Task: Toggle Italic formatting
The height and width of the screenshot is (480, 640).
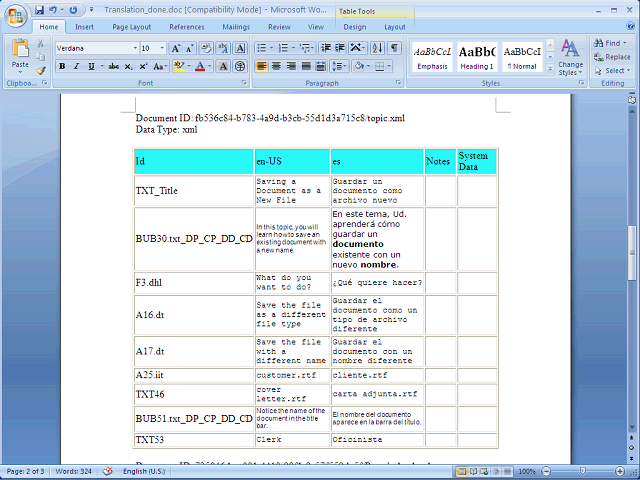Action: [x=76, y=66]
